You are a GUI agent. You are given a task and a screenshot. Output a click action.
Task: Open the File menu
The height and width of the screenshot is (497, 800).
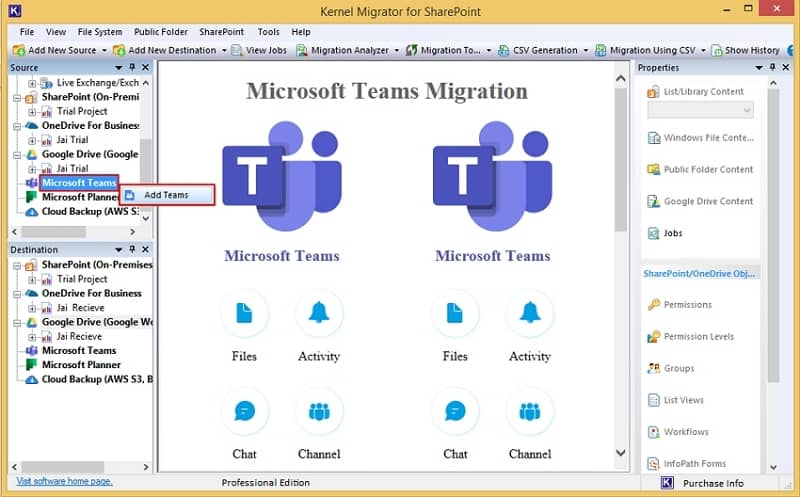click(x=27, y=32)
